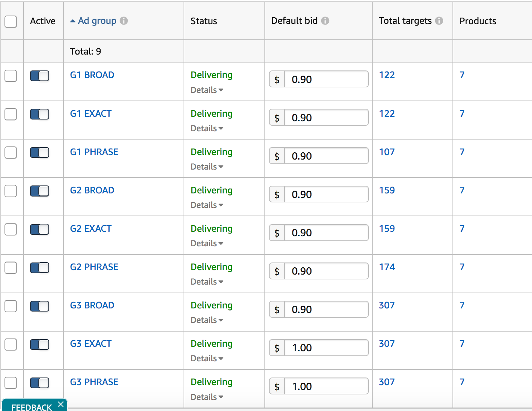Expand Details under G3 BROAD status

click(x=207, y=320)
